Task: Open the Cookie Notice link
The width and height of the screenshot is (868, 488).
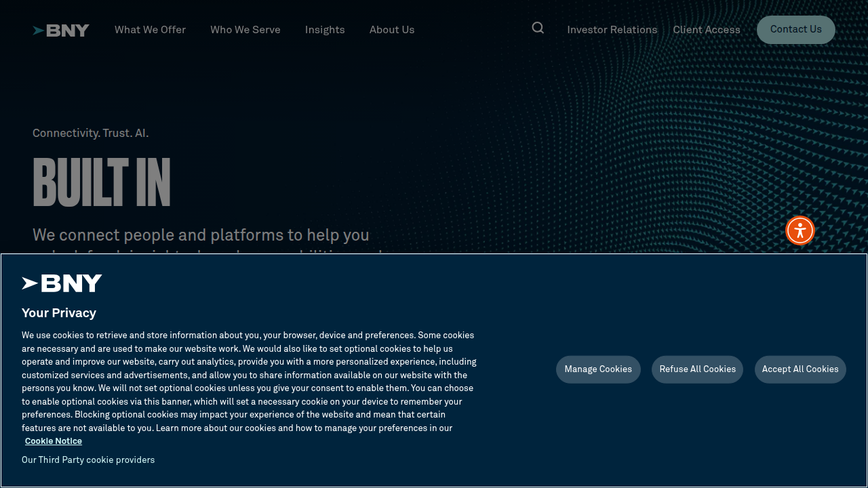Action: (x=54, y=441)
